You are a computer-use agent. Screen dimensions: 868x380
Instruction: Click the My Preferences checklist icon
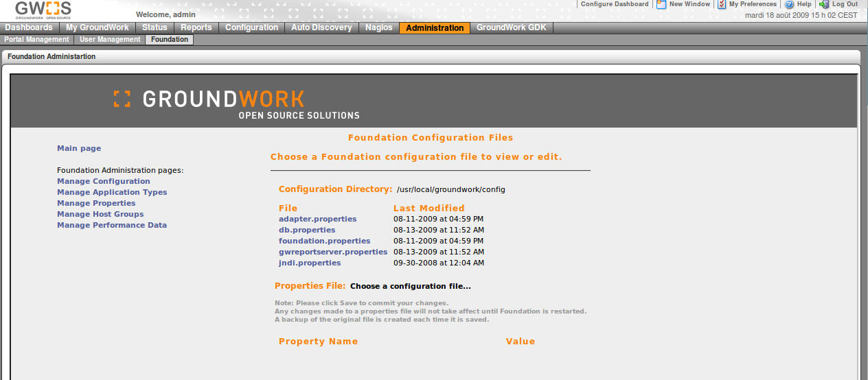(722, 4)
